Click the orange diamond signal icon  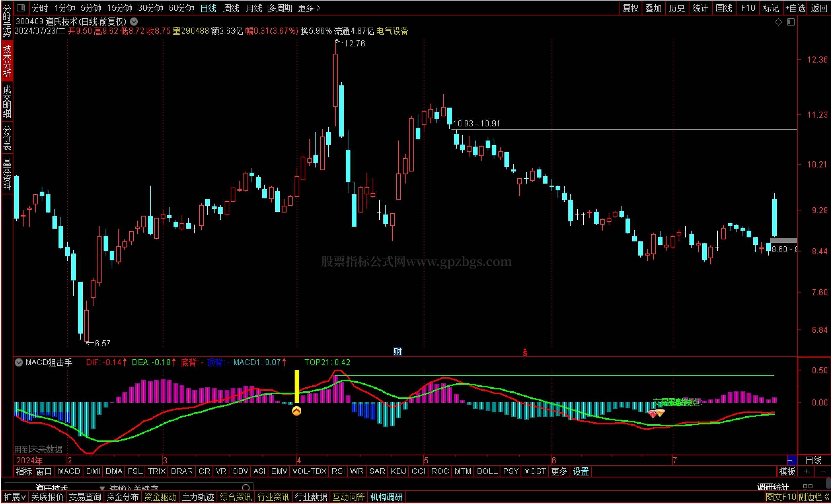[x=660, y=413]
